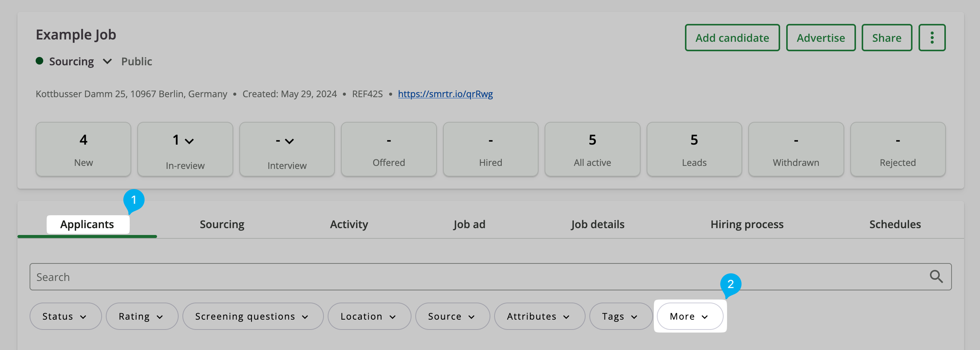Open the smrtr.io job link

(x=445, y=94)
